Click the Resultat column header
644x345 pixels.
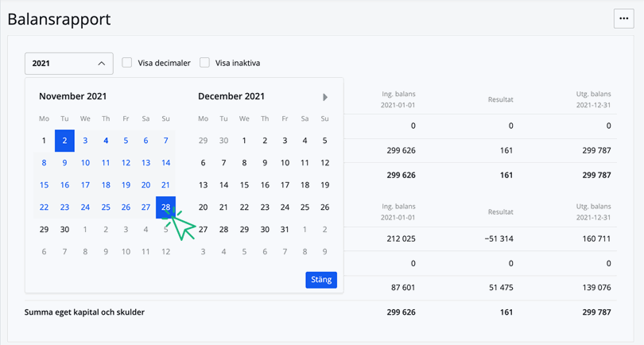(x=500, y=99)
